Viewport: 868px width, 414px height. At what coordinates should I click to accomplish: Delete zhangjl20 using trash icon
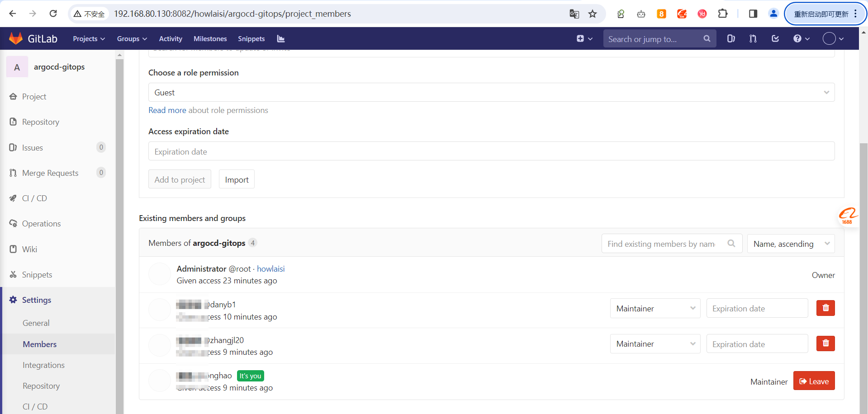tap(825, 343)
